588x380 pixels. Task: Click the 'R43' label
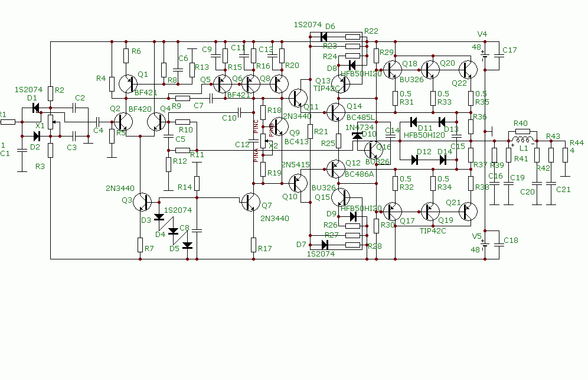[x=553, y=136]
